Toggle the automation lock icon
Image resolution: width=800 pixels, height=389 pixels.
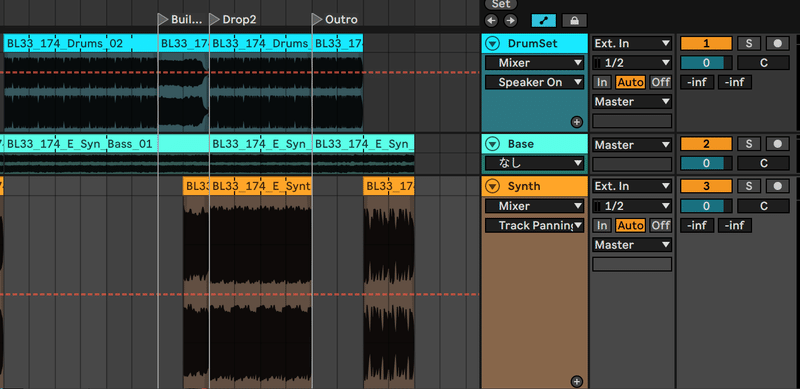click(574, 20)
